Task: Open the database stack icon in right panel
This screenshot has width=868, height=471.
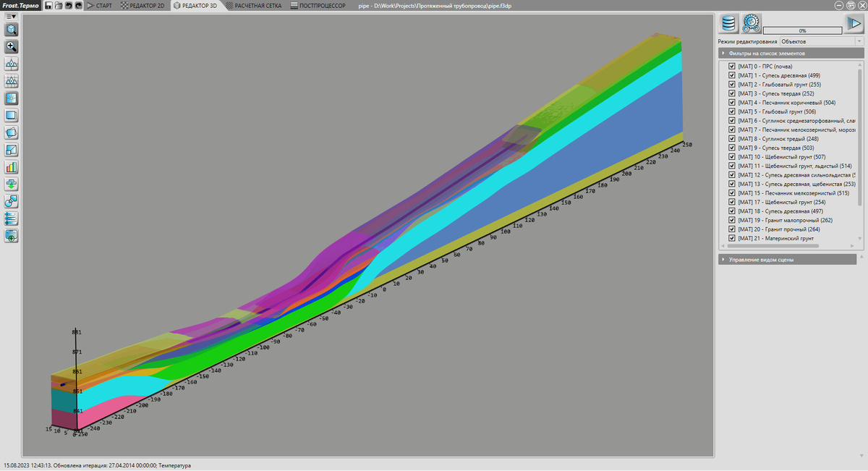Action: (728, 24)
